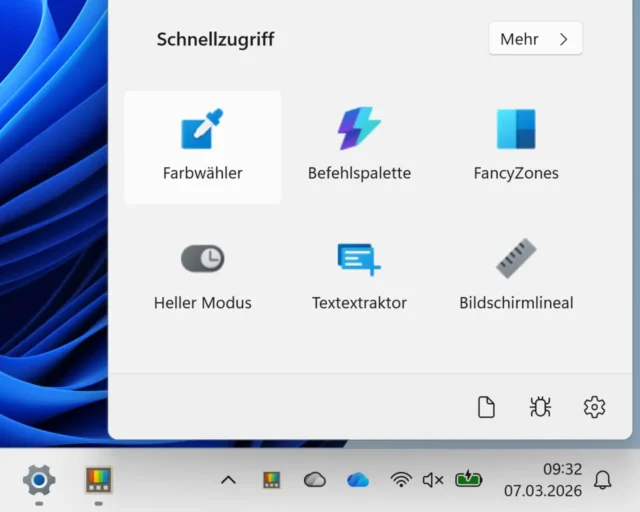Click the small PowerToys system tray icon
Screen dimensions: 640x512
(x=271, y=480)
